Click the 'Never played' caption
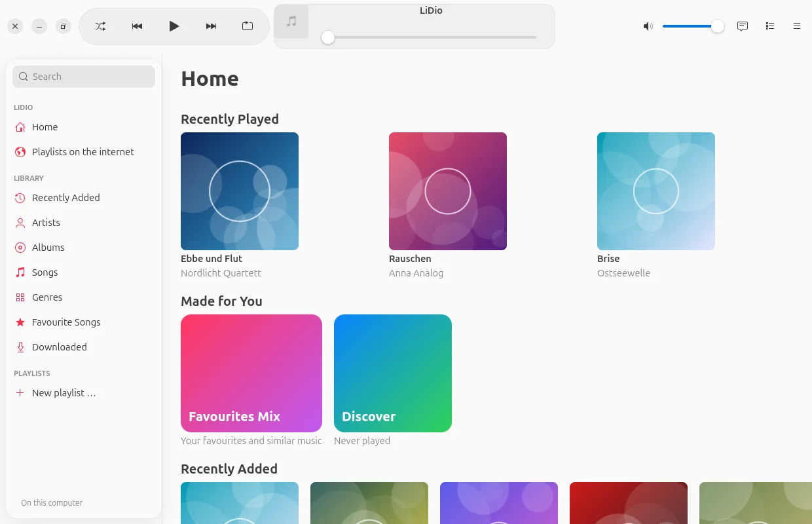The height and width of the screenshot is (524, 812). pos(362,441)
